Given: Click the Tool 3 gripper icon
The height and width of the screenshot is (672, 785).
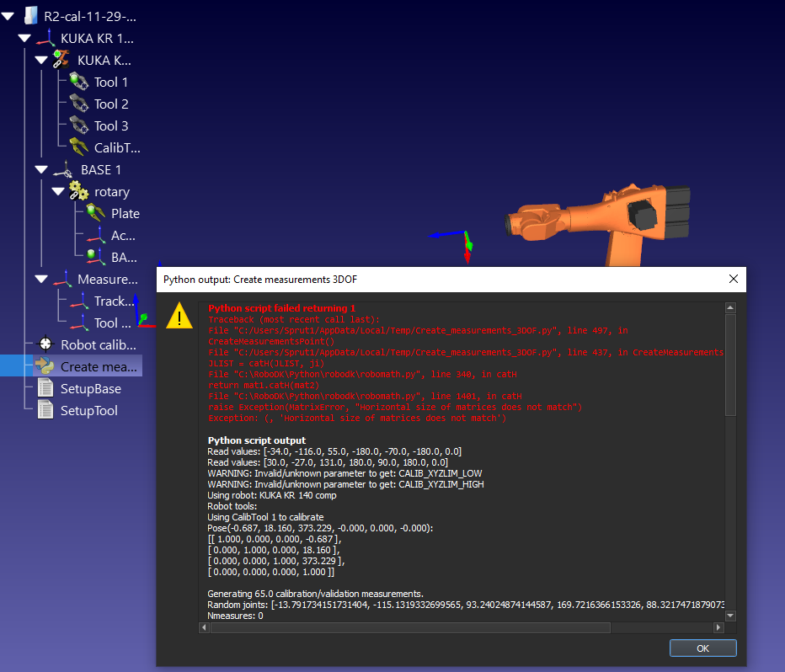Looking at the screenshot, I should (79, 125).
